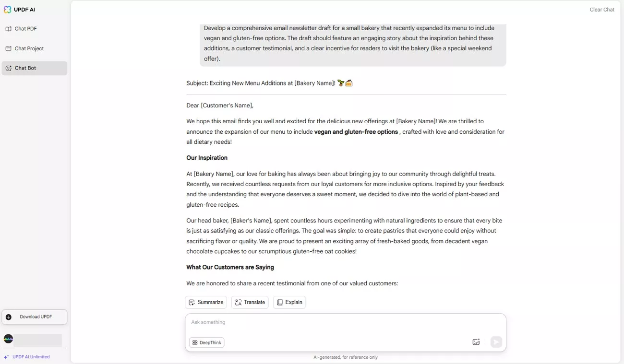Choose the Translate quick action
The width and height of the screenshot is (624, 364).
pyautogui.click(x=250, y=302)
